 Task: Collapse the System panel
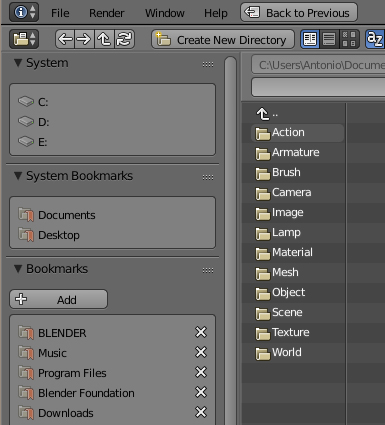(x=18, y=63)
